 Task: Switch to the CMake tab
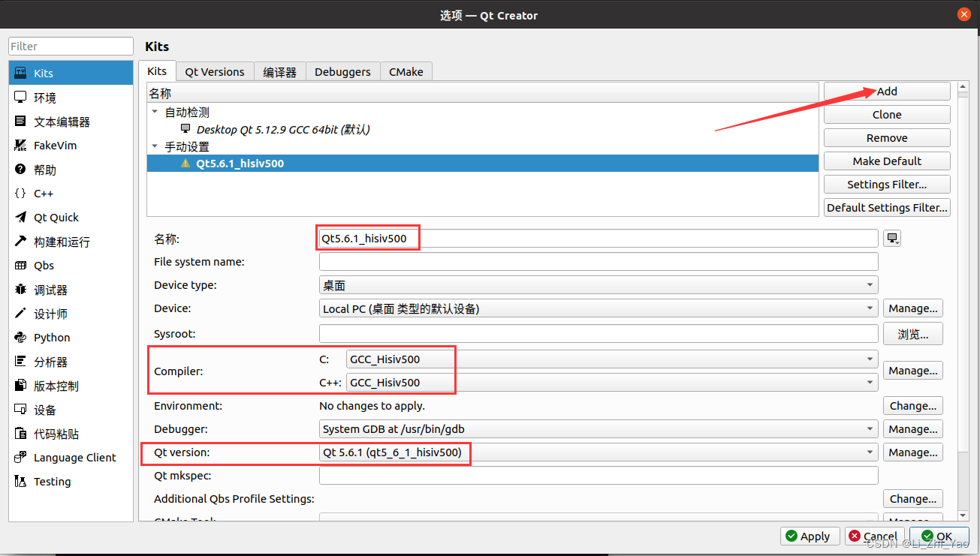406,71
